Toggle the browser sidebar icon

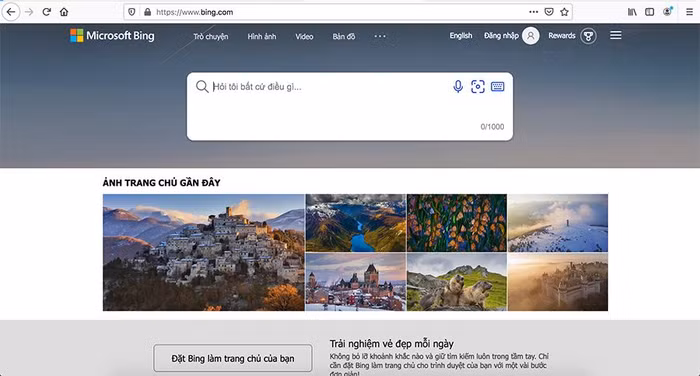[x=650, y=12]
